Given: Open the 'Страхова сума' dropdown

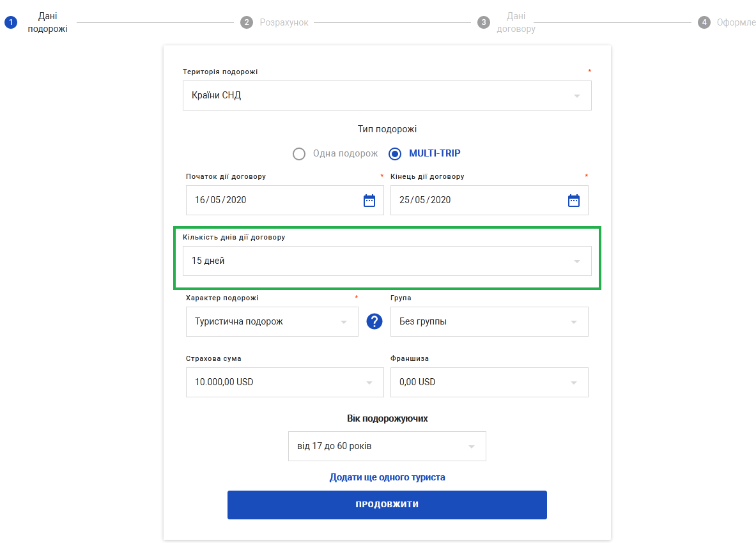Looking at the screenshot, I should point(284,382).
